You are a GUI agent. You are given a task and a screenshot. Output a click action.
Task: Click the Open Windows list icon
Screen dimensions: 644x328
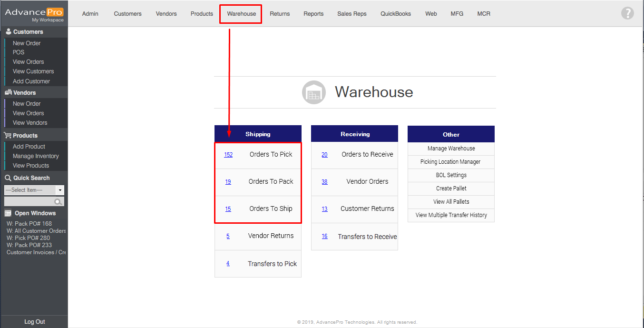click(x=8, y=213)
